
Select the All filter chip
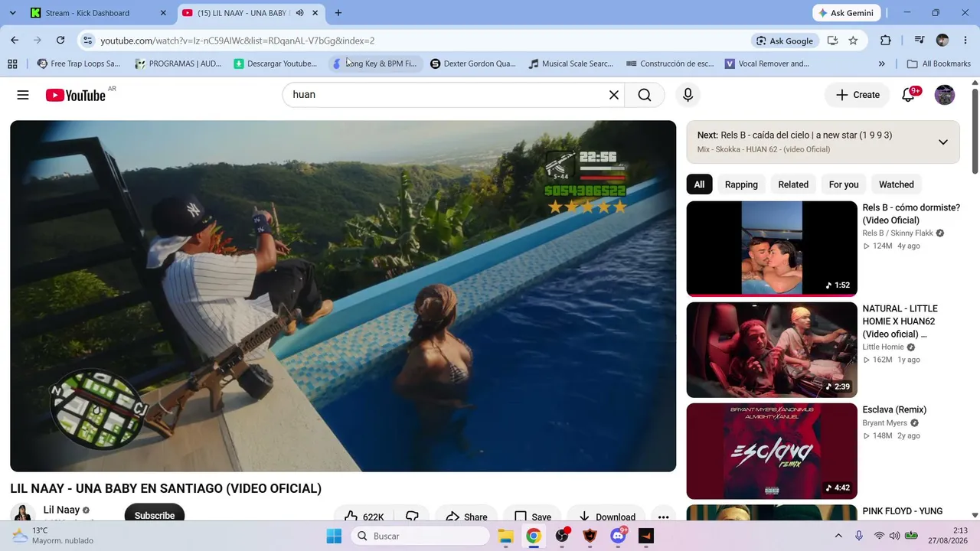pos(699,184)
